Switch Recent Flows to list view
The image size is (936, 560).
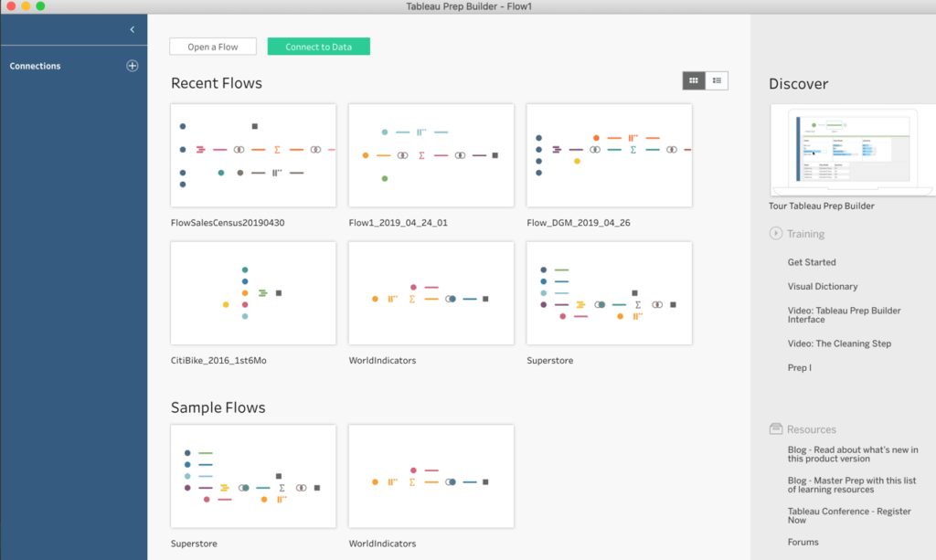click(717, 80)
